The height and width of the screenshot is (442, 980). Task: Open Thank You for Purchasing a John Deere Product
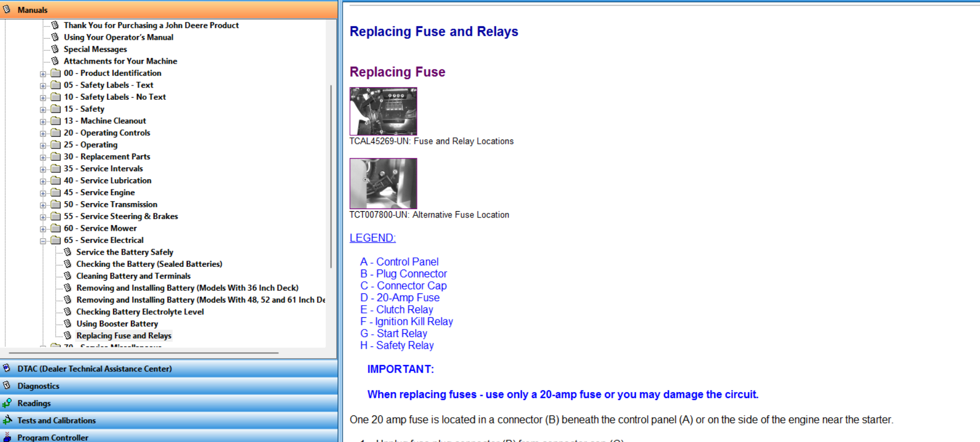pos(151,25)
